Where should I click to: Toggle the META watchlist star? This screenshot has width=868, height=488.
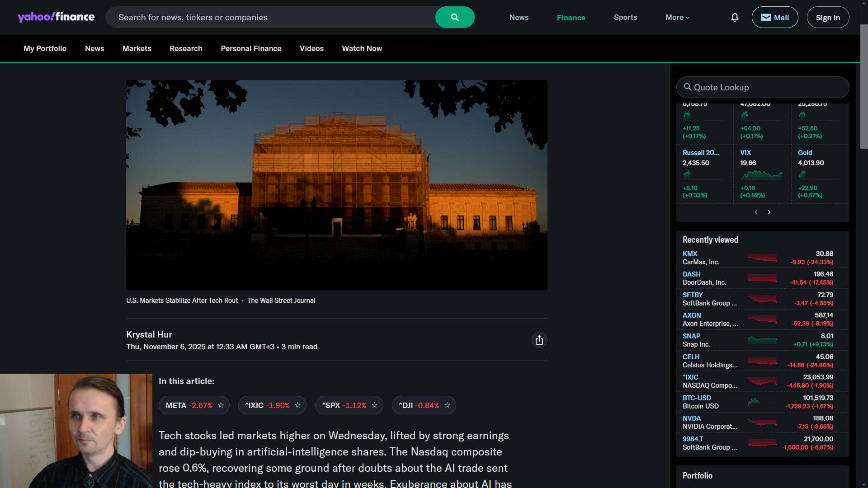pyautogui.click(x=221, y=405)
